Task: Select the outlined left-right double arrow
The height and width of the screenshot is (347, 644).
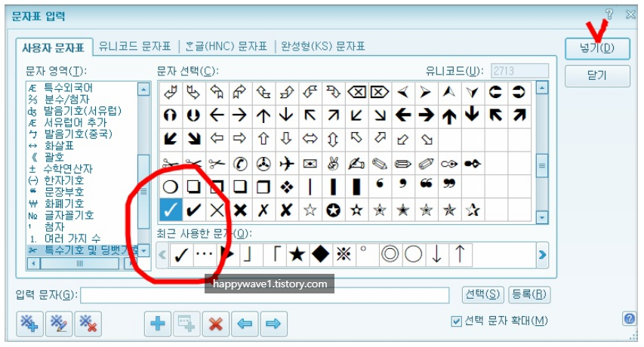Action: pos(310,139)
